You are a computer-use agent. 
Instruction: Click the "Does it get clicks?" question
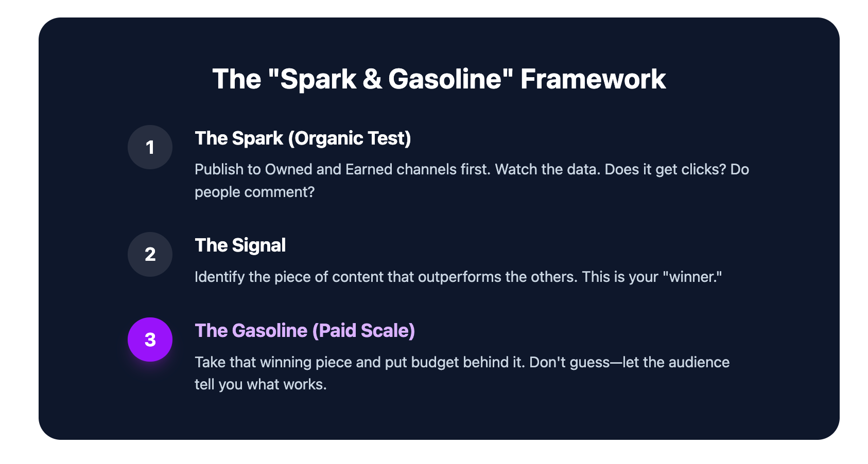[x=665, y=169]
